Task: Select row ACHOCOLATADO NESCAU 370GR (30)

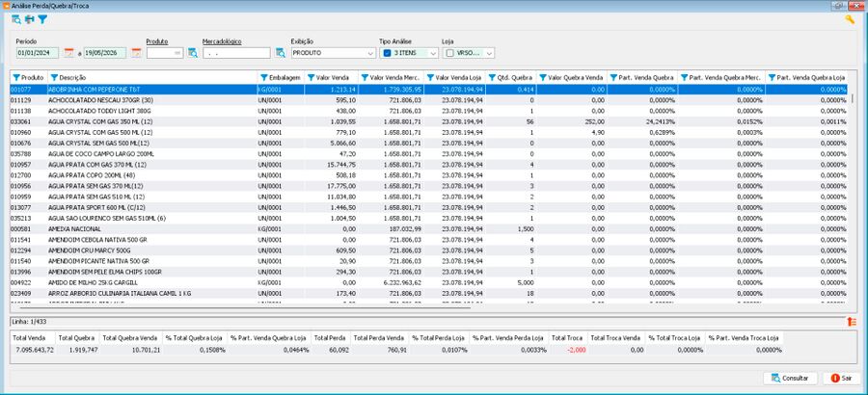Action: tap(428, 100)
